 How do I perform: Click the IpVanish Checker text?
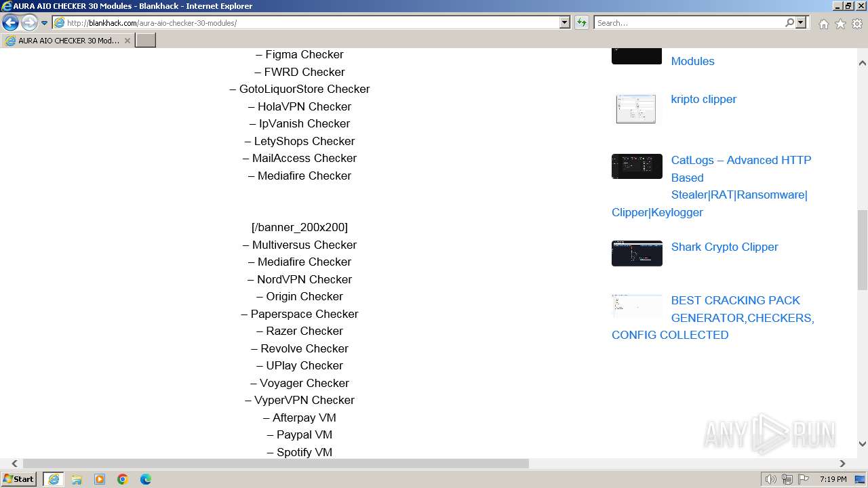click(300, 123)
